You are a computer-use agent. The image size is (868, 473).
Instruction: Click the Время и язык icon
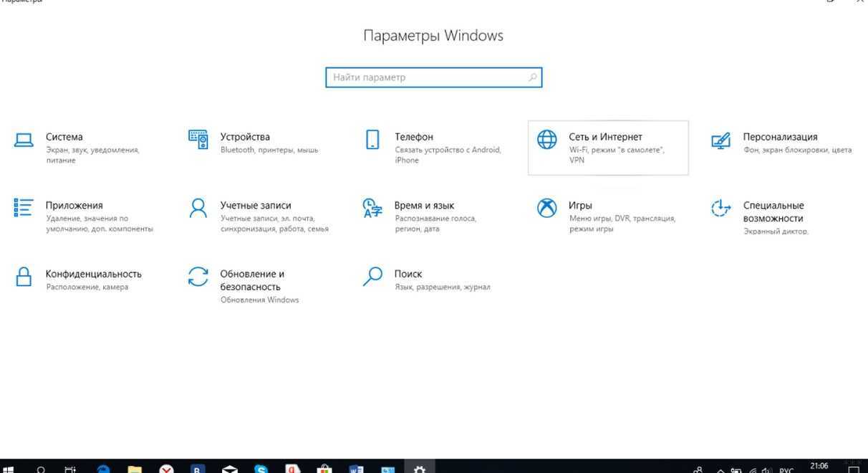(x=372, y=208)
